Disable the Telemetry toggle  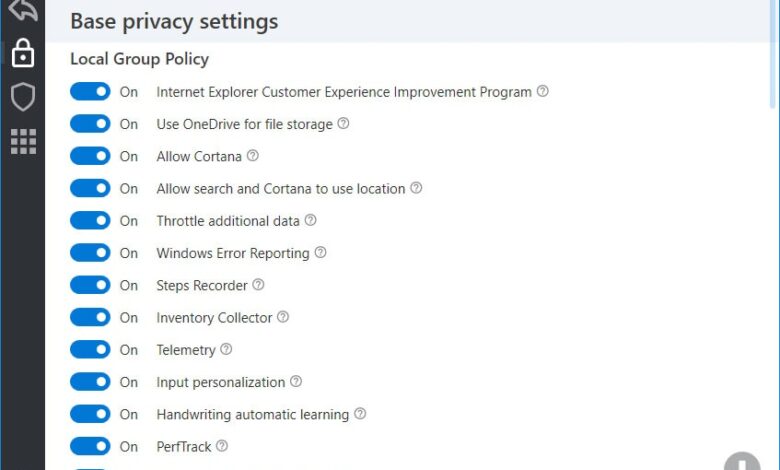click(90, 350)
